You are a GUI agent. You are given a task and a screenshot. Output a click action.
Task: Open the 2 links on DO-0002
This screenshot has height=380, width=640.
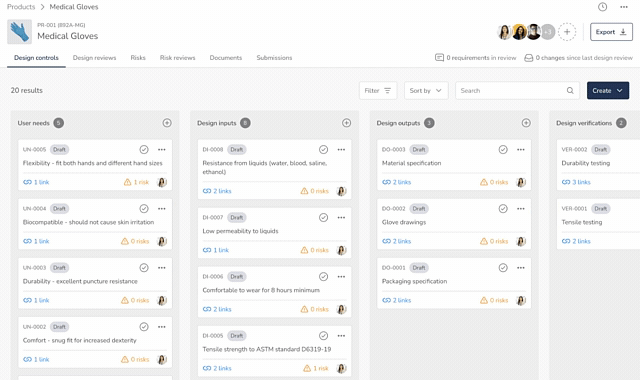pos(397,242)
